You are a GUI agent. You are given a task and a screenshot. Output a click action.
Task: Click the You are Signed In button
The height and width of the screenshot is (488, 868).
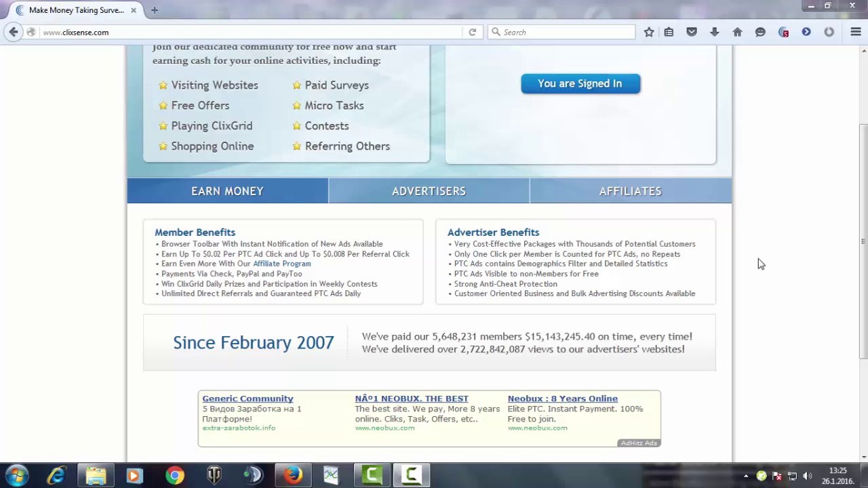tap(580, 83)
